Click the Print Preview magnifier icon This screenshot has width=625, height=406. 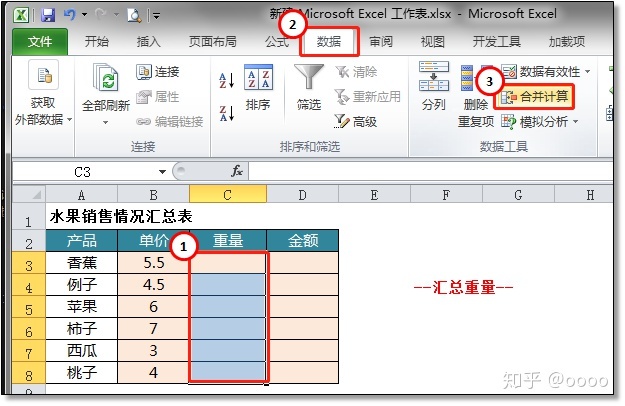(134, 16)
